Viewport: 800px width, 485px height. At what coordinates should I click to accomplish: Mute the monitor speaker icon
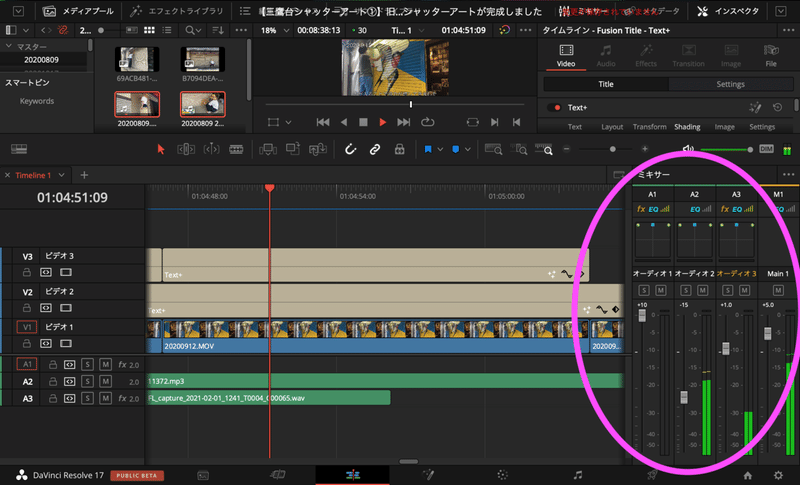[688, 149]
